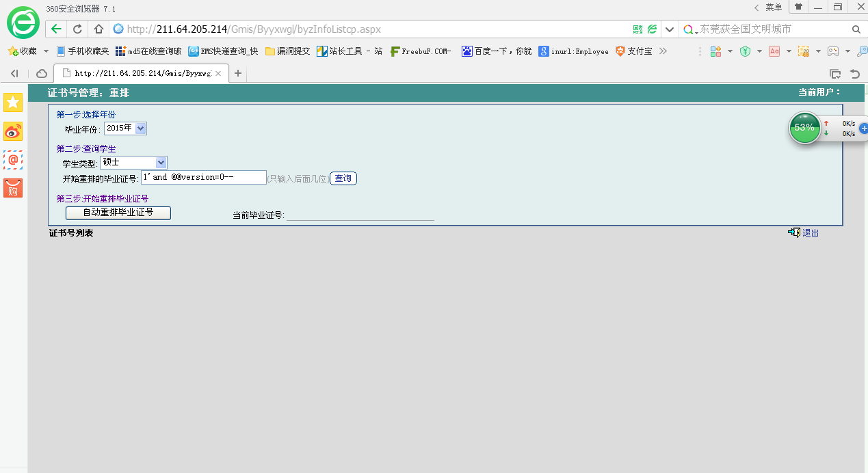The height and width of the screenshot is (473, 868).
Task: Click the 53% memory accelerator ball
Action: (804, 128)
